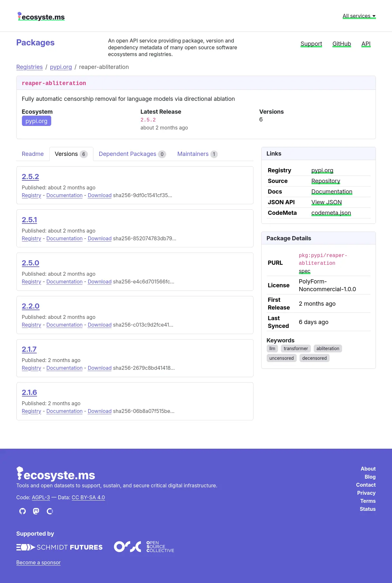Click the abliteration keyword tag
The image size is (392, 583).
click(x=328, y=349)
